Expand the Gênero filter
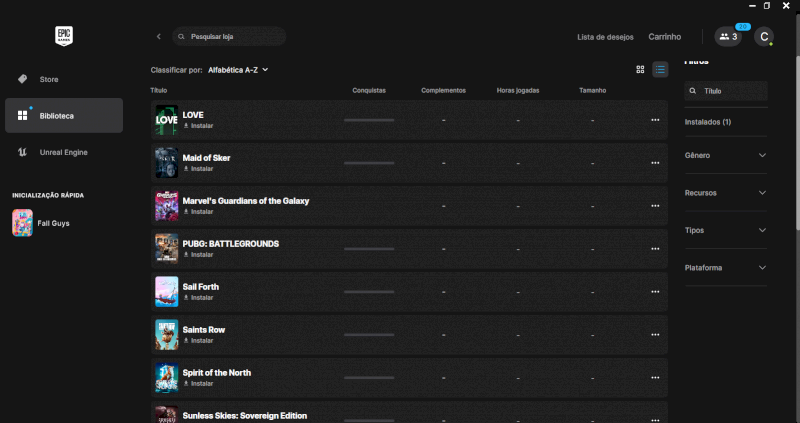Image resolution: width=800 pixels, height=423 pixels. [726, 155]
